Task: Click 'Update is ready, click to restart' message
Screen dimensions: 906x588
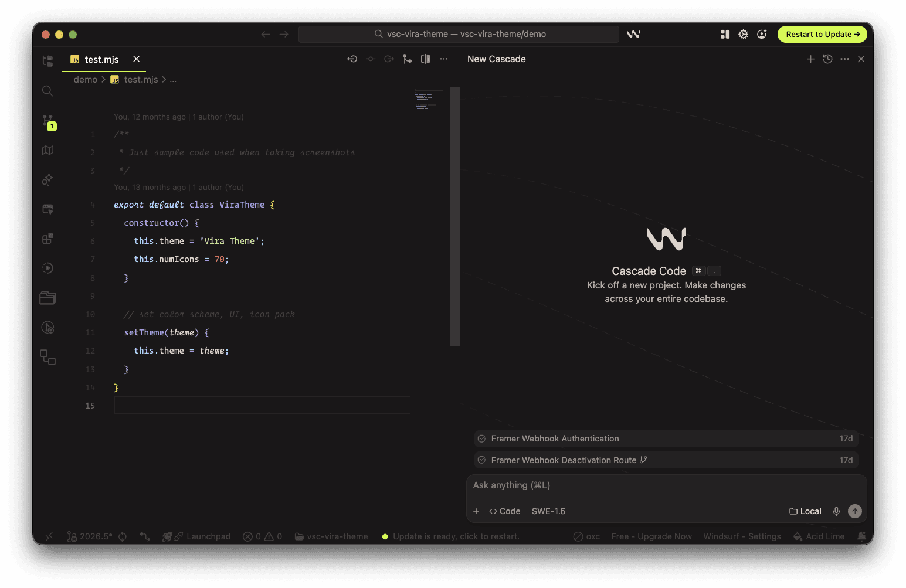Action: (450, 536)
